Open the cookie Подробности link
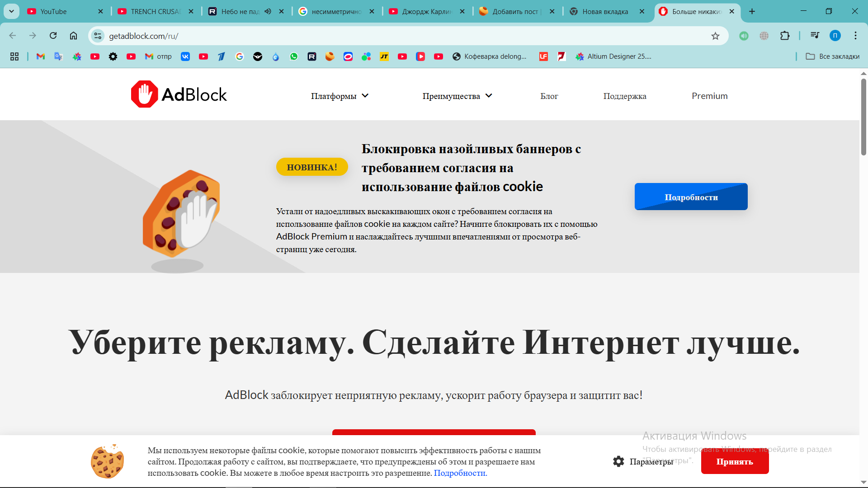 click(460, 473)
